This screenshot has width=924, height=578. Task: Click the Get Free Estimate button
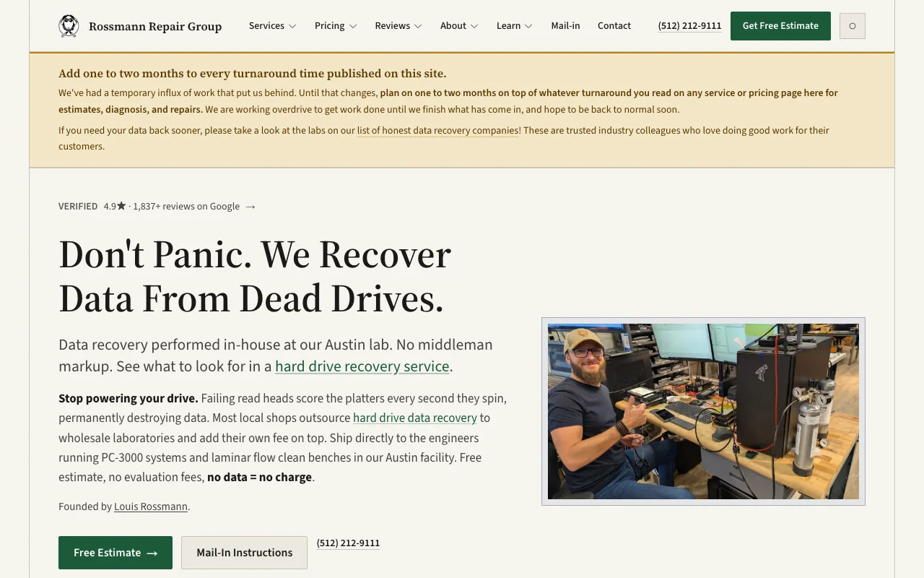[x=780, y=26]
